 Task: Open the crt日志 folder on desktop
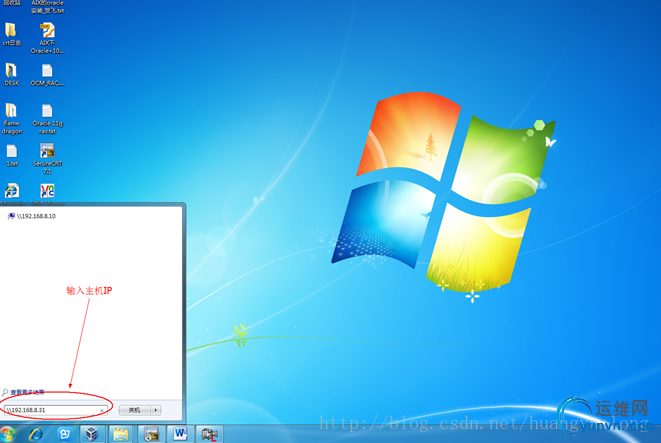tap(11, 33)
